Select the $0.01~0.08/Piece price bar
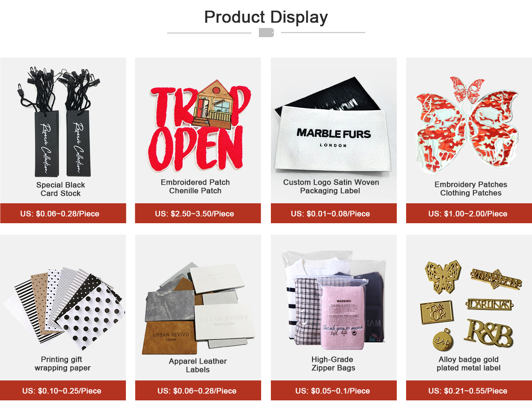This screenshot has width=532, height=411. (x=333, y=213)
